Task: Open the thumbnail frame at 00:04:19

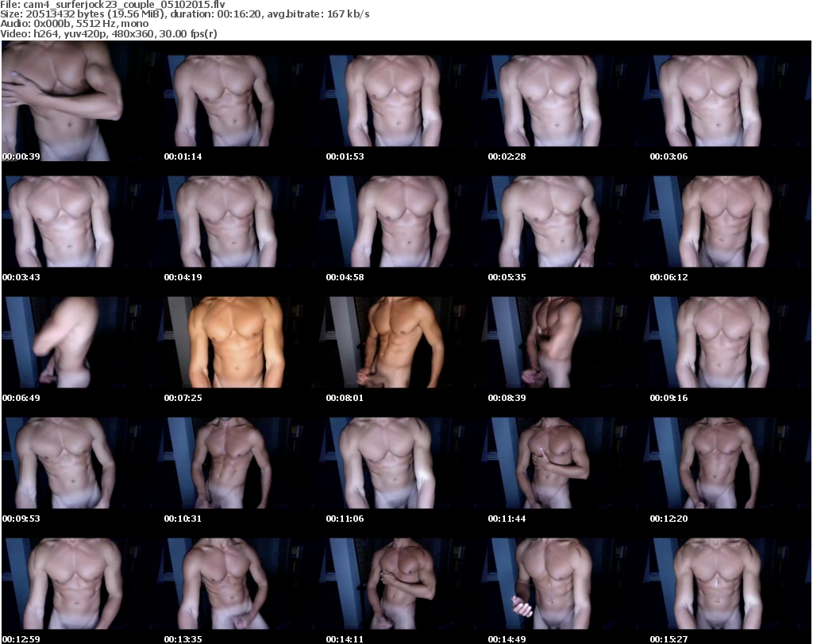Action: (245, 222)
